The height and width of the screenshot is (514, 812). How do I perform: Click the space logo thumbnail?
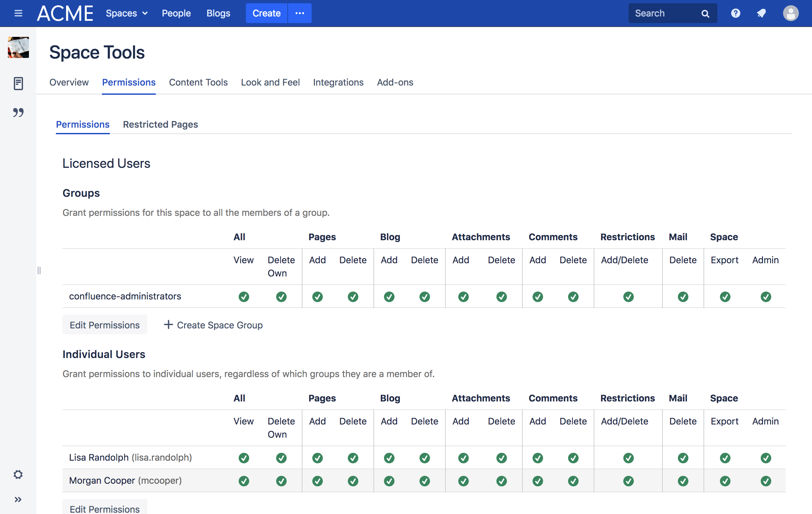coord(18,48)
